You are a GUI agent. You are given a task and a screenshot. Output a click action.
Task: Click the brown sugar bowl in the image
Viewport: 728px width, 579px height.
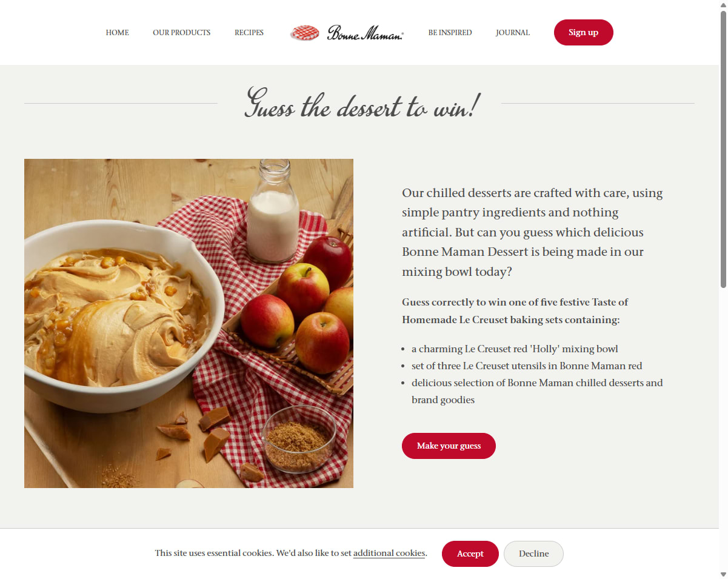pos(299,439)
